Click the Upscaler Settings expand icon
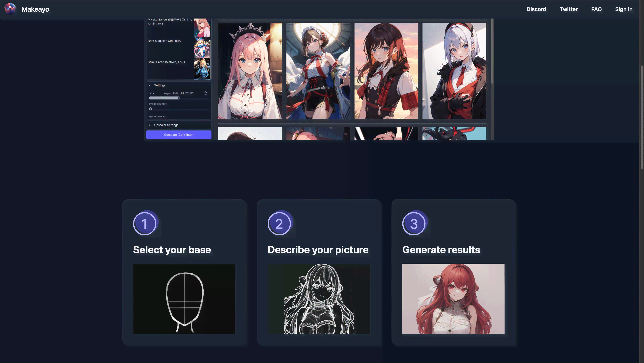This screenshot has height=363, width=644. 150,125
